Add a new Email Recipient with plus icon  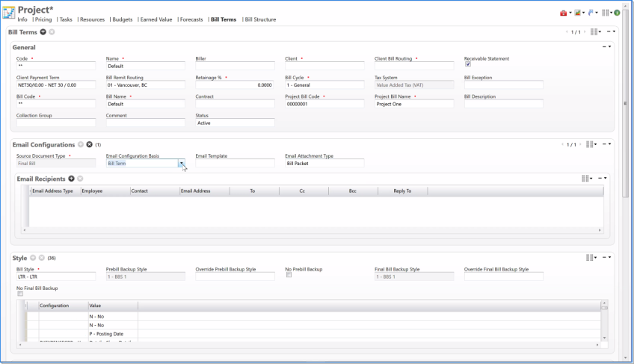coord(71,179)
